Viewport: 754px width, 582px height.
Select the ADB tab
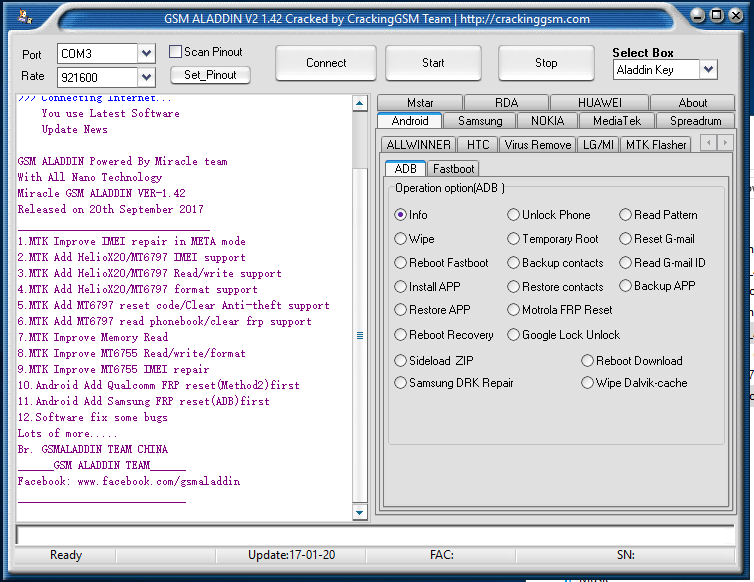(405, 169)
